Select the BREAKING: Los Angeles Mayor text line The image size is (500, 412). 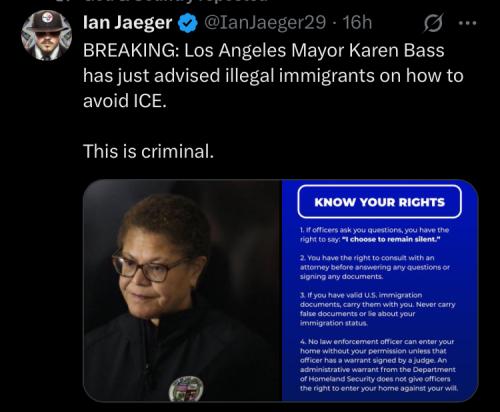264,51
